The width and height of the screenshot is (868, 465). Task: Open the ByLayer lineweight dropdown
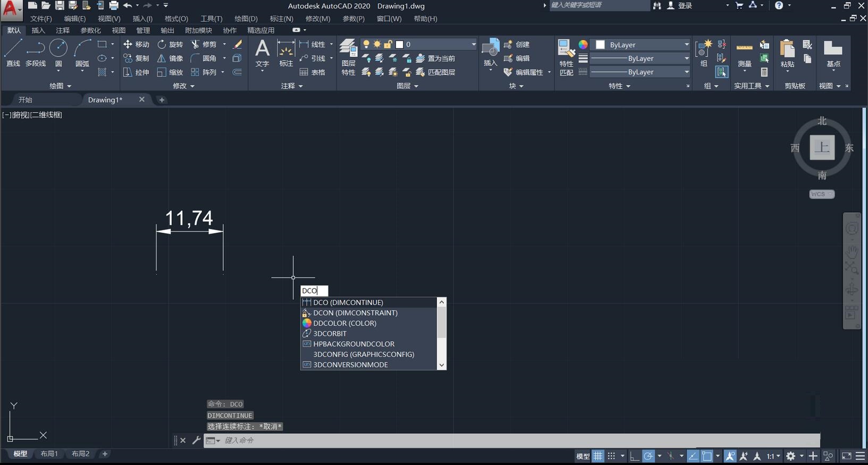coord(641,58)
